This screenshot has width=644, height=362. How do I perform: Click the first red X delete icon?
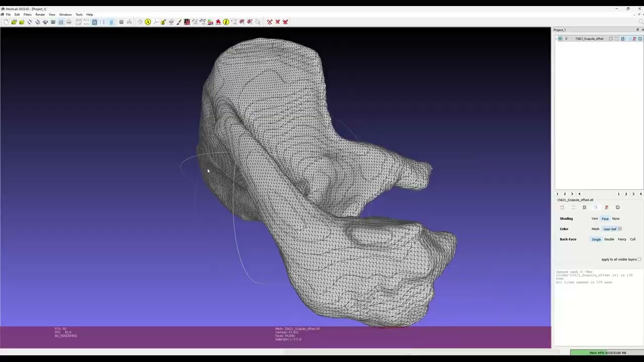(x=270, y=22)
